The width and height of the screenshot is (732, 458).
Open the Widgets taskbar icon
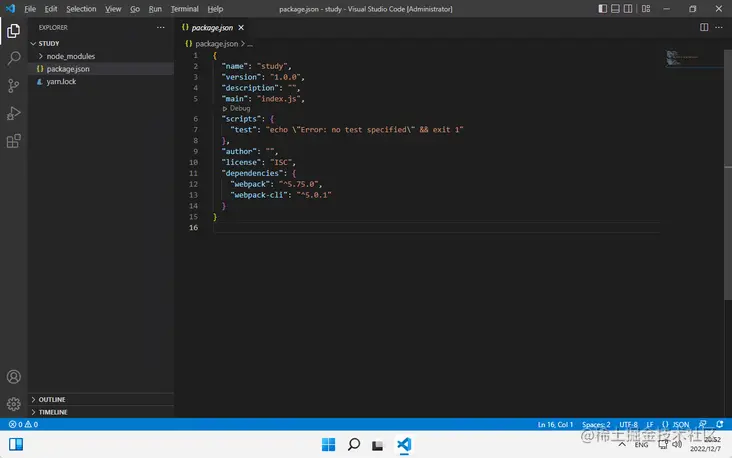click(16, 444)
